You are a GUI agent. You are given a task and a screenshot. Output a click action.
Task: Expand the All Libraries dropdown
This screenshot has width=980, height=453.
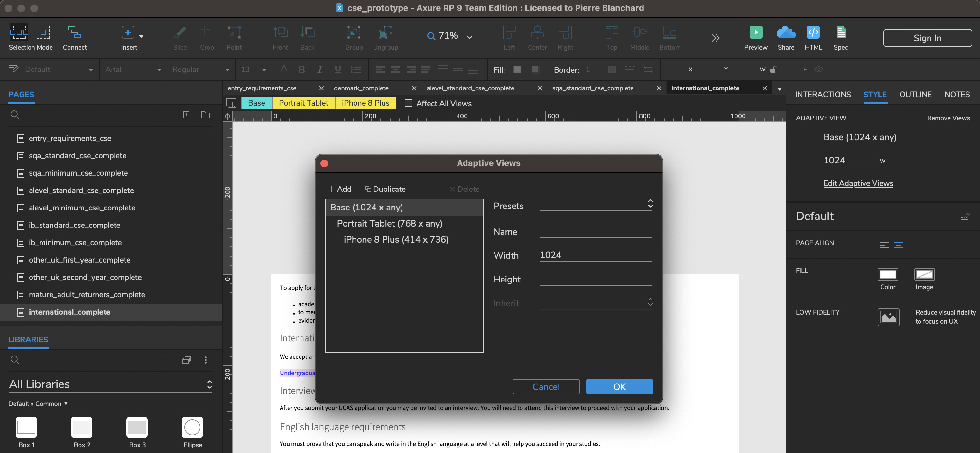(110, 384)
